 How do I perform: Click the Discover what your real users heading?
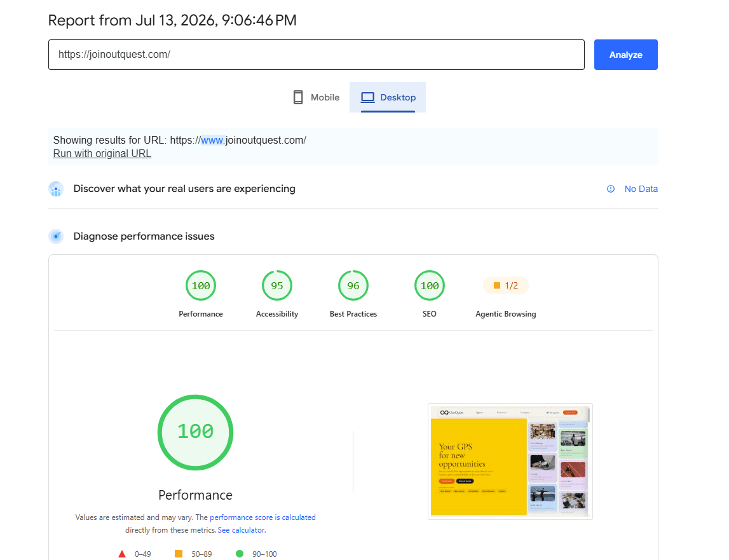[184, 189]
